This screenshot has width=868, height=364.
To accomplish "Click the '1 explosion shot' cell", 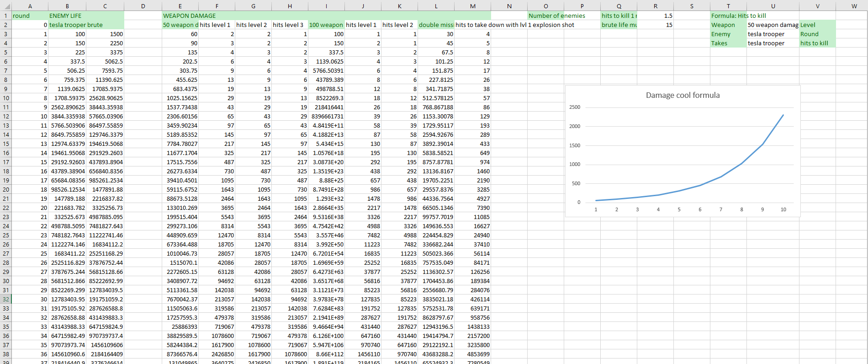I will [551, 25].
